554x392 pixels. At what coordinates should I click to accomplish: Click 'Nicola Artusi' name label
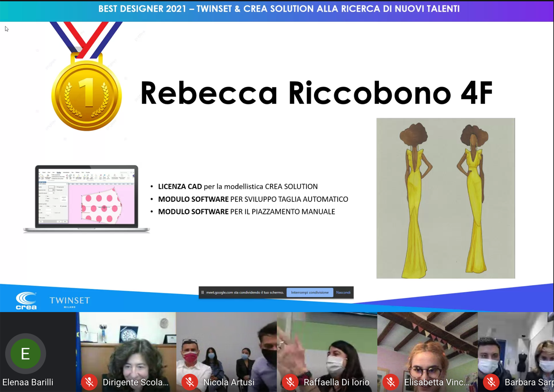(x=229, y=382)
